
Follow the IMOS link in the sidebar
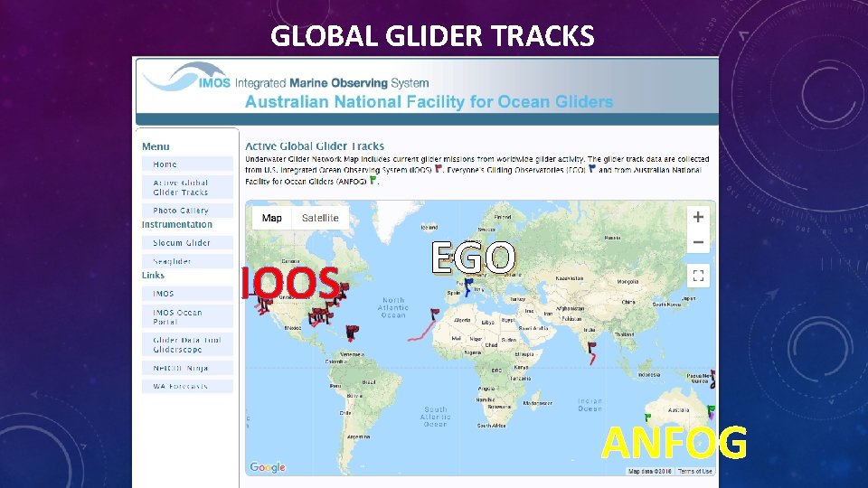[187, 294]
